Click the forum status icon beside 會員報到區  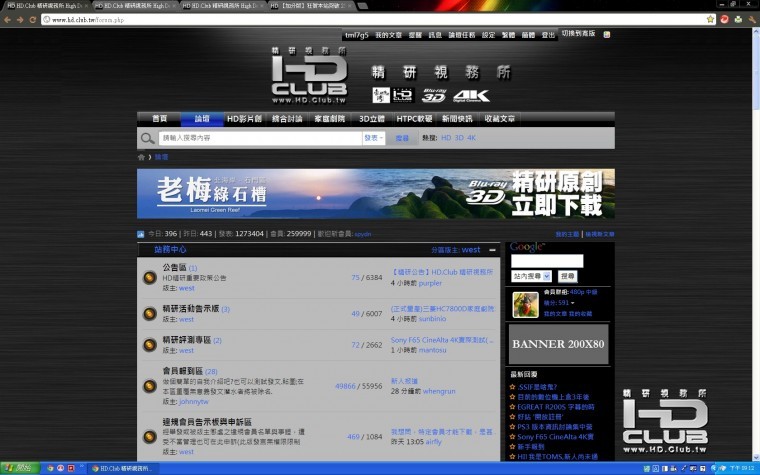tap(149, 386)
